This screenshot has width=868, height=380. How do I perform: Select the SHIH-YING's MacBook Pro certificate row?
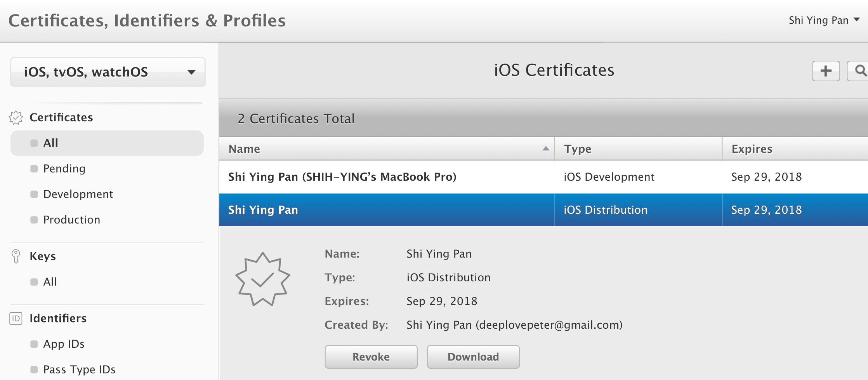543,177
